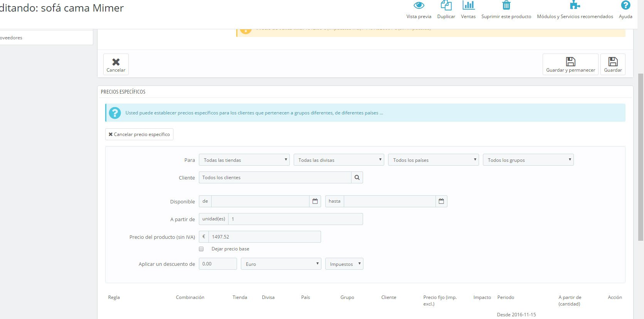Duplicate the product with Duplicar
This screenshot has height=319, width=644.
(x=446, y=10)
